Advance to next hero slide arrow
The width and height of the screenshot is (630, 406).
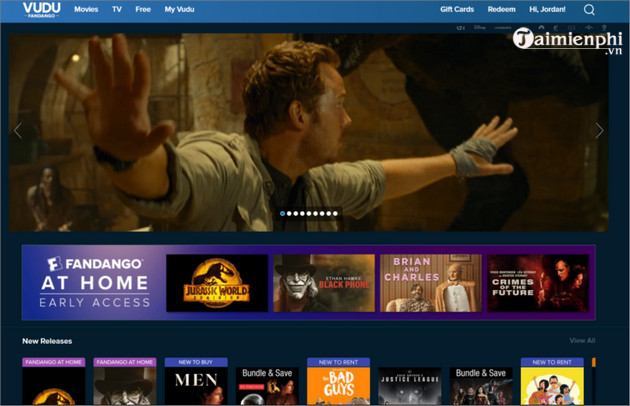point(599,131)
